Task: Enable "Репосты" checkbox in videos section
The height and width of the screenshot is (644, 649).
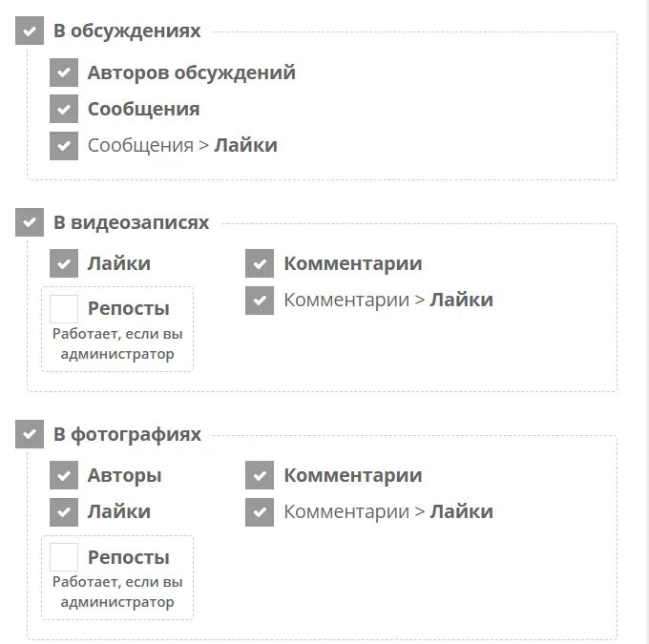Action: [x=64, y=309]
